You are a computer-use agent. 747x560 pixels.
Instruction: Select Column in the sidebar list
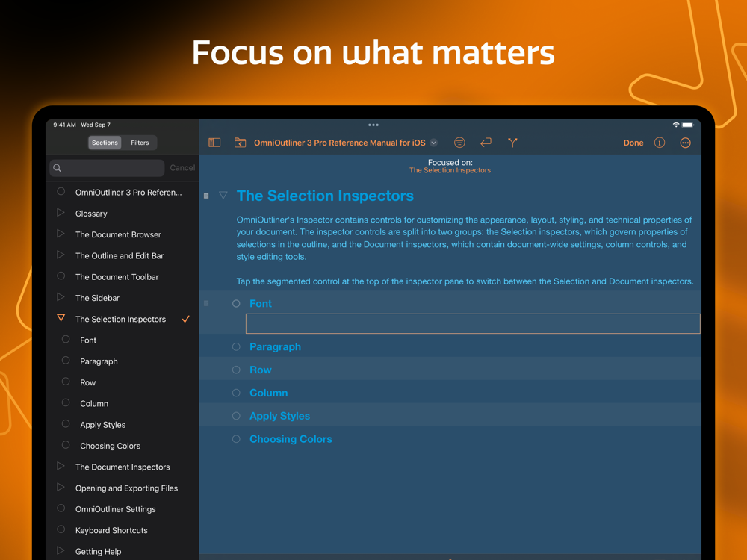(x=94, y=403)
